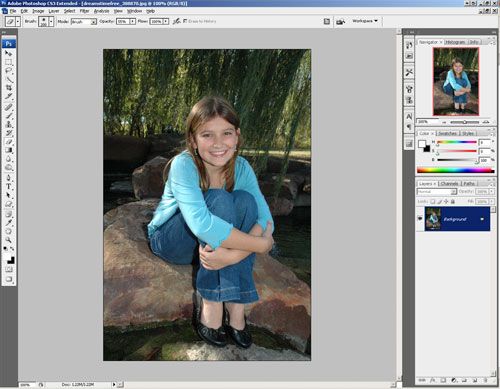Viewport: 500px width, 389px height.
Task: Select the Eyedropper tool
Action: (x=9, y=223)
